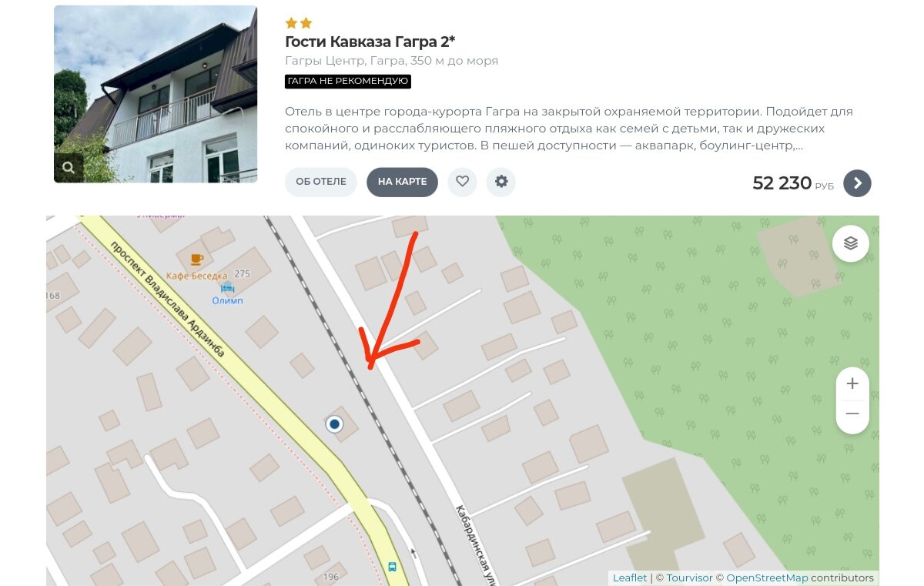Open the ОБ ОТЕЛЕ tab
This screenshot has width=924, height=586.
(x=321, y=182)
